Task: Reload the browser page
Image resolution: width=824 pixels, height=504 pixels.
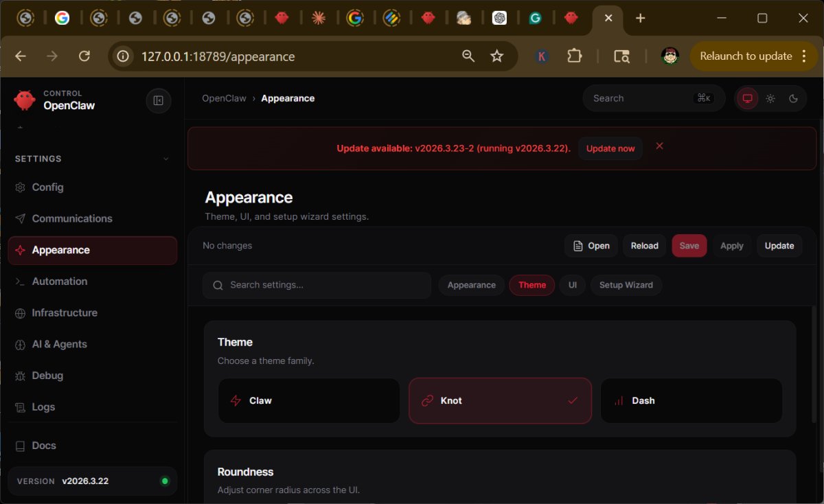Action: pos(84,56)
